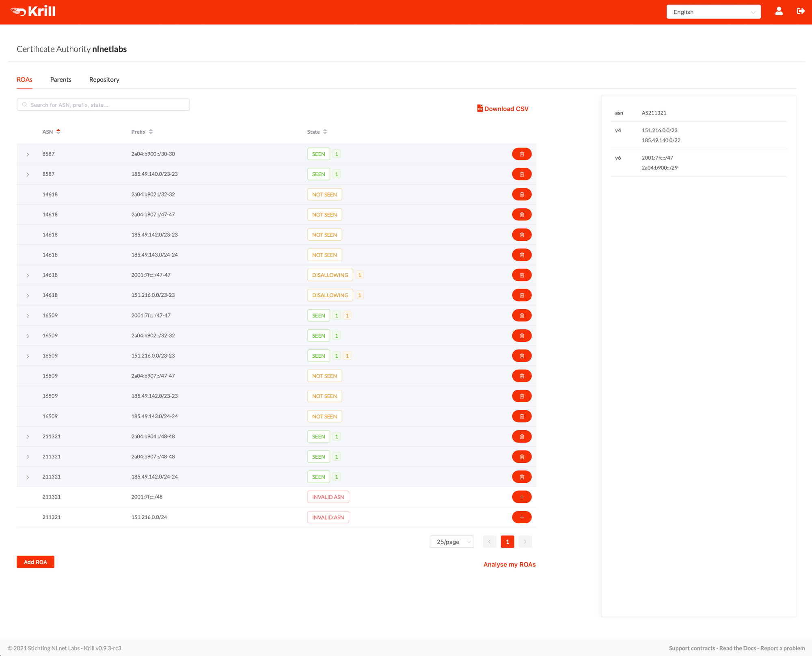812x656 pixels.
Task: Expand the 14618 2001:7fc::/47-47 row
Action: [x=28, y=275]
